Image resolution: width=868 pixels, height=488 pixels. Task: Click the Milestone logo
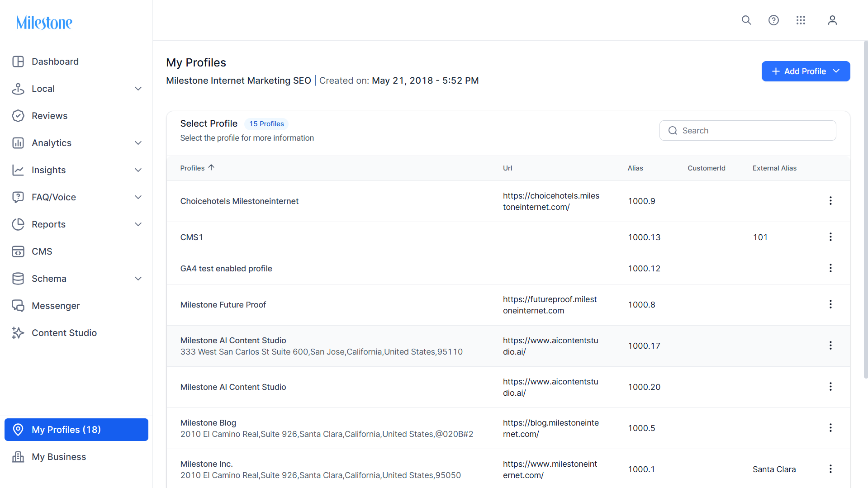44,22
